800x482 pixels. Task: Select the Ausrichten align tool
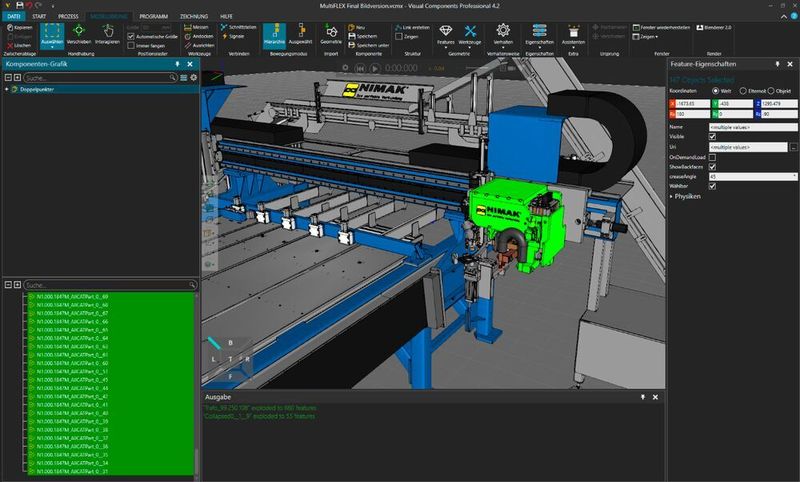198,45
